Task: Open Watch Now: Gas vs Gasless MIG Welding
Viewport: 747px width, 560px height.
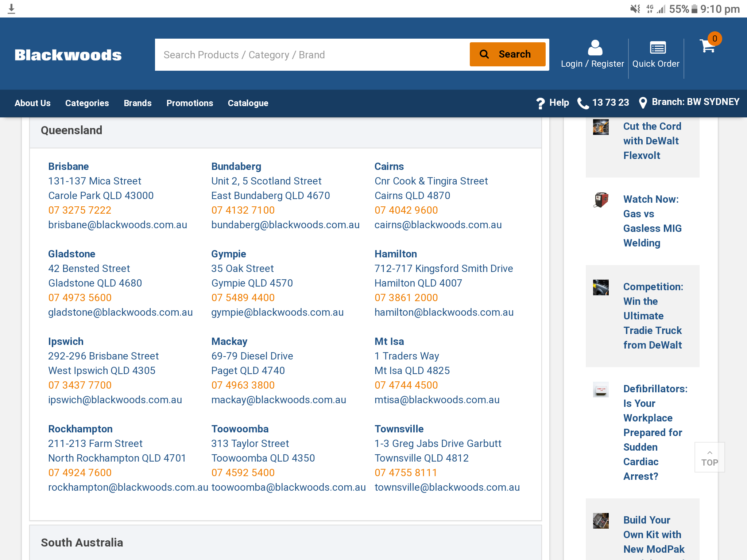Action: 652,221
